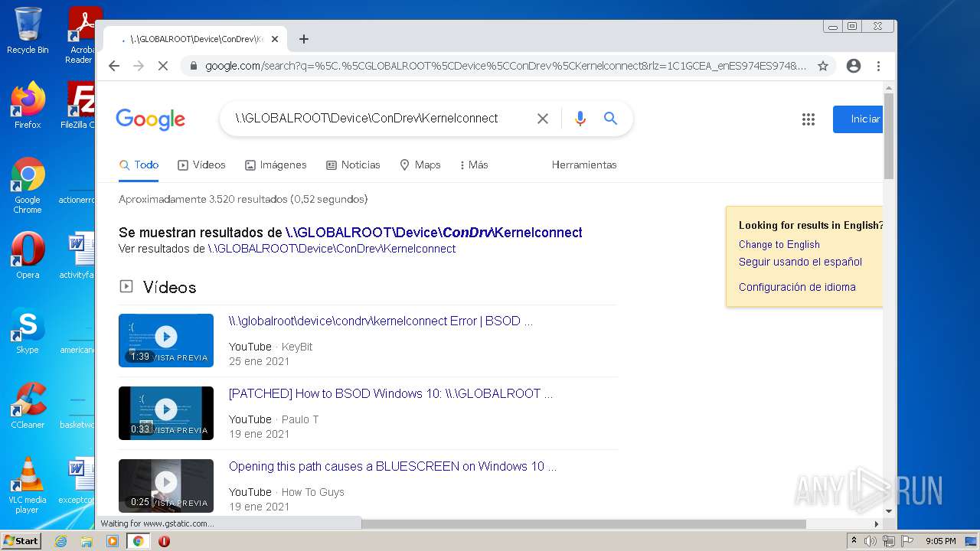
Task: Select the Todo results tab
Action: pos(139,165)
